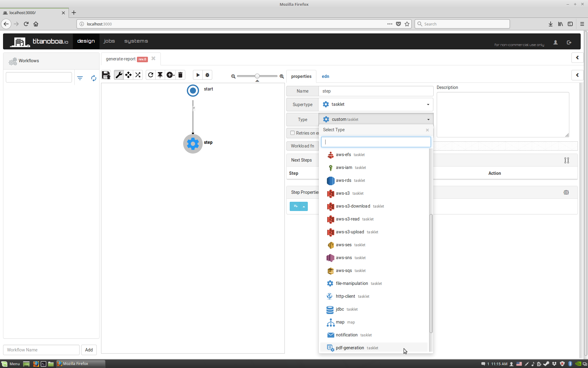Click the save workflow floppy icon
Viewport: 588px width, 368px height.
coord(106,75)
